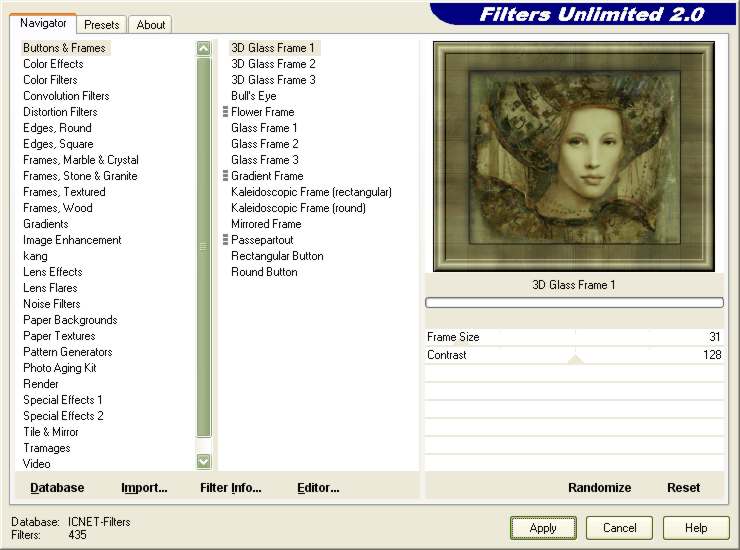Select the Tramages category
The width and height of the screenshot is (740, 550).
47,448
